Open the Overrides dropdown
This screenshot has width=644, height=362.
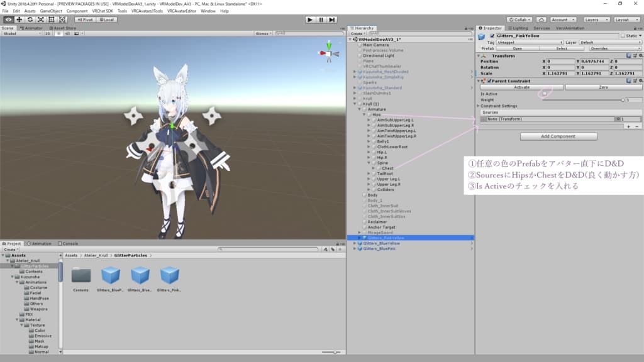[614, 48]
